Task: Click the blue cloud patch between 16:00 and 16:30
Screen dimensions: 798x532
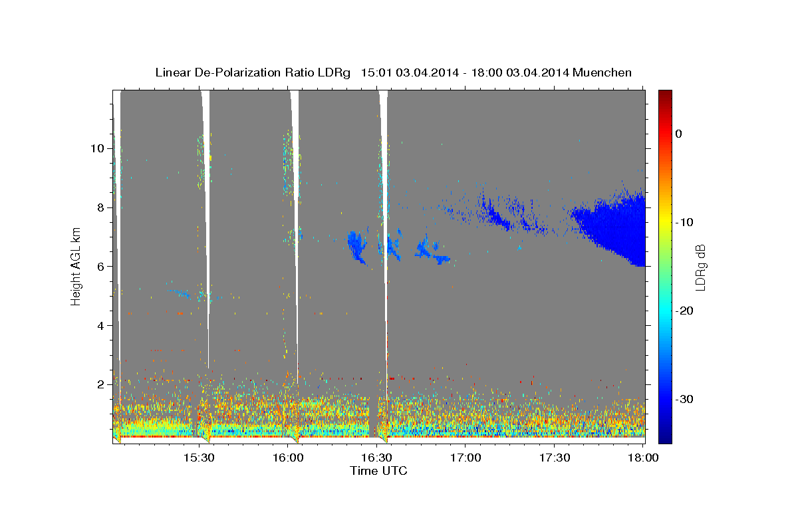Action: pos(356,246)
